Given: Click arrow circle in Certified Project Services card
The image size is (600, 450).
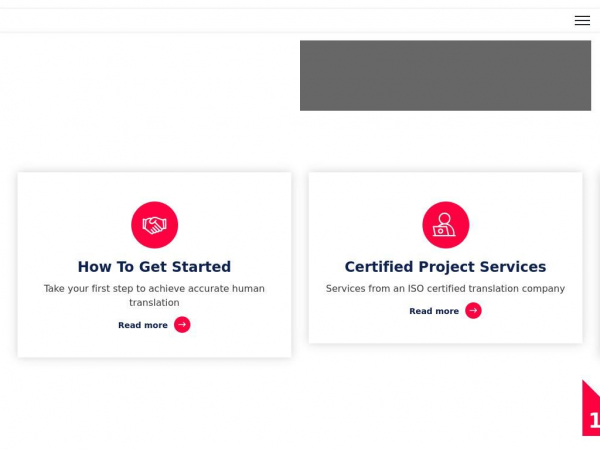Looking at the screenshot, I should point(473,311).
